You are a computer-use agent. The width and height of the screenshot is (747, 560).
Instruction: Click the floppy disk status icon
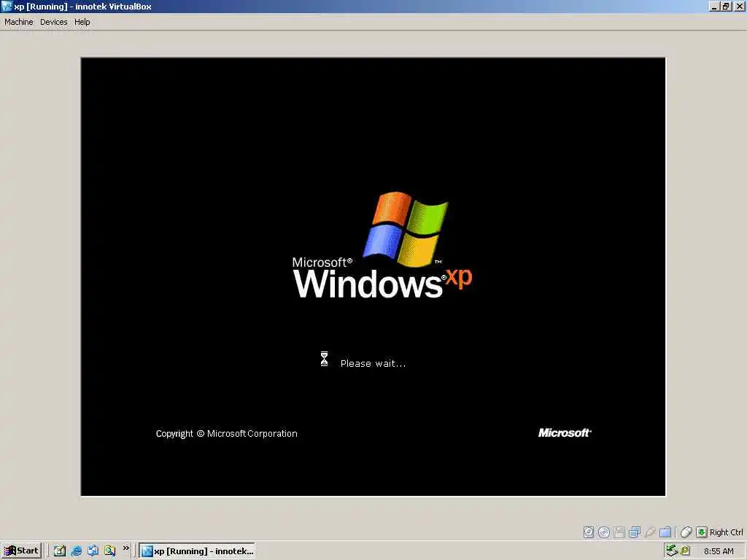[619, 532]
